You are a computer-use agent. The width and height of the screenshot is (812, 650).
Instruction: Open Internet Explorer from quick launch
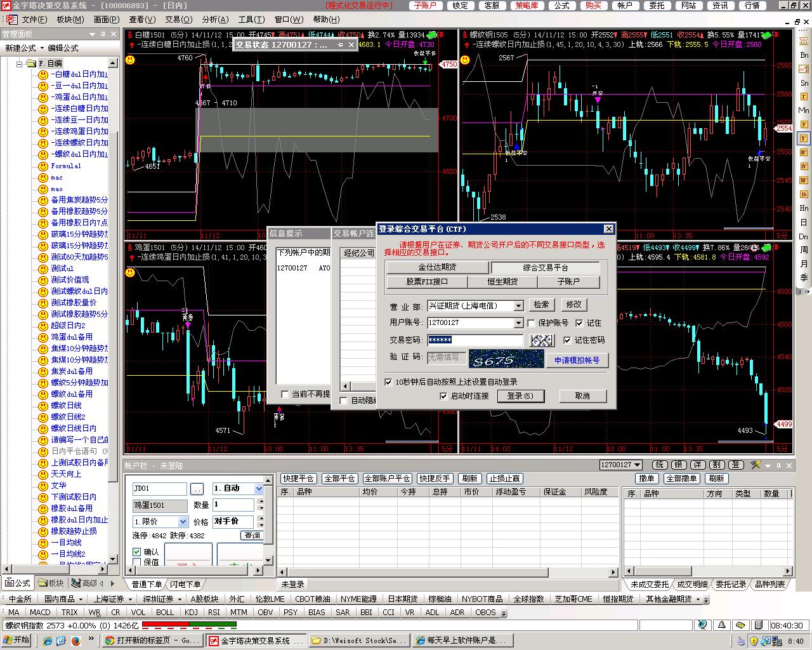pyautogui.click(x=48, y=640)
